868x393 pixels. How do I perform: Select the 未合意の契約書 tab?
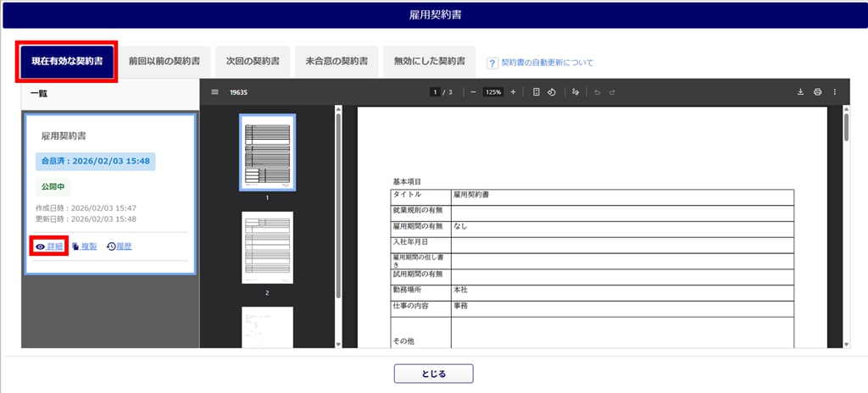click(337, 62)
